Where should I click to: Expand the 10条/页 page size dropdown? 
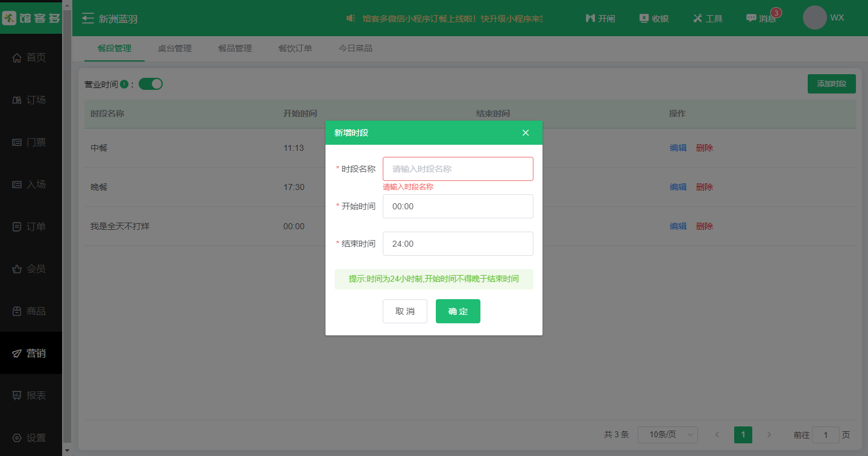(x=667, y=435)
